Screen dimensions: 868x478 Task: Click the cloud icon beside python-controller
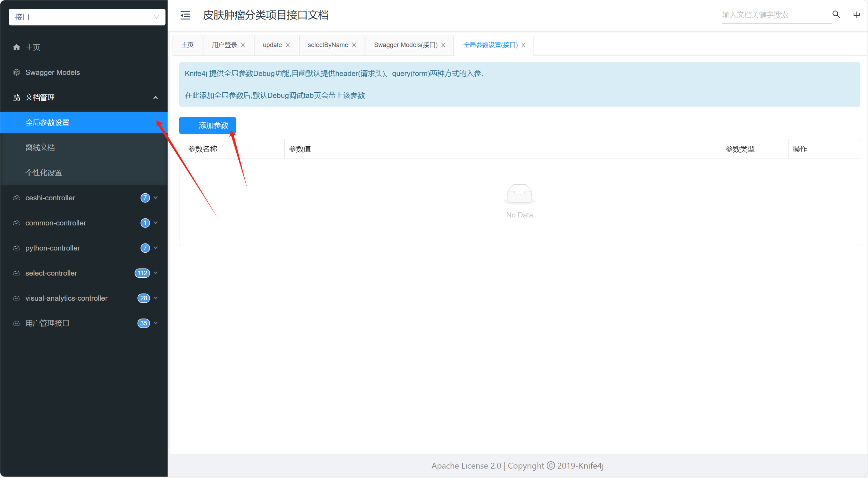point(16,248)
